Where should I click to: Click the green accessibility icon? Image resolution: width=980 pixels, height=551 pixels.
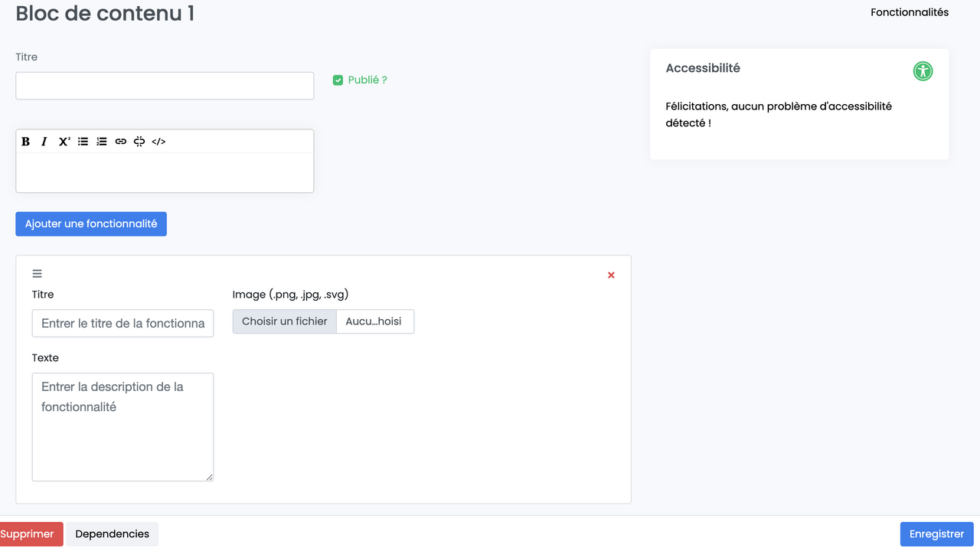click(x=923, y=71)
